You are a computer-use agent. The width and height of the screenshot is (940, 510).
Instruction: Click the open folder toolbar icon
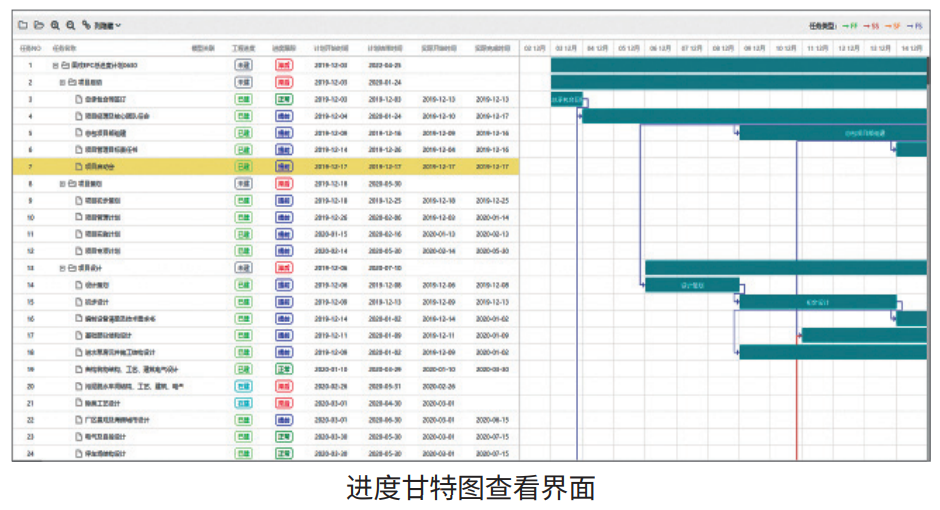coord(39,25)
